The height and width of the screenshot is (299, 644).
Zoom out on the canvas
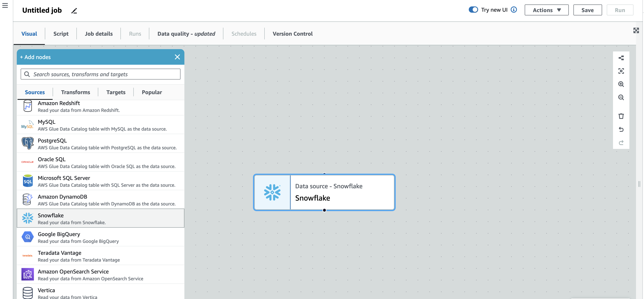pos(622,97)
